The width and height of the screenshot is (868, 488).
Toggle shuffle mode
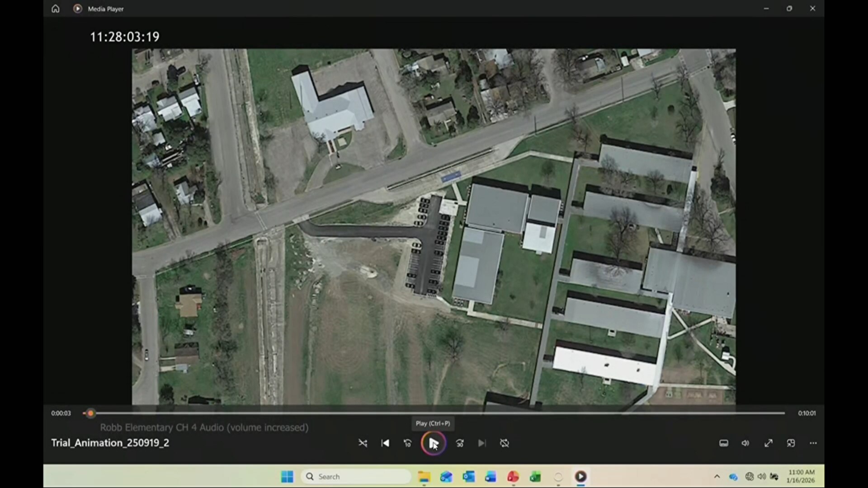[363, 443]
